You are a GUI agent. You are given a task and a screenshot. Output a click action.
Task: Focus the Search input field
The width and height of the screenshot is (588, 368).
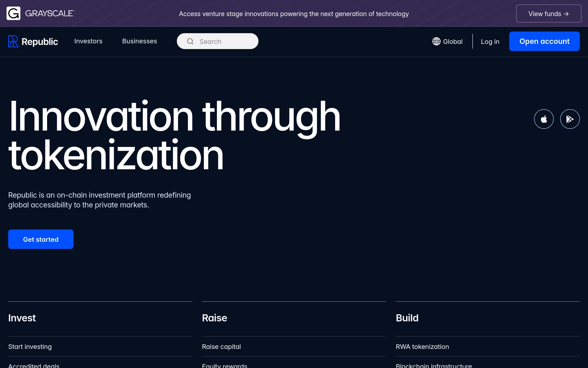tap(218, 41)
